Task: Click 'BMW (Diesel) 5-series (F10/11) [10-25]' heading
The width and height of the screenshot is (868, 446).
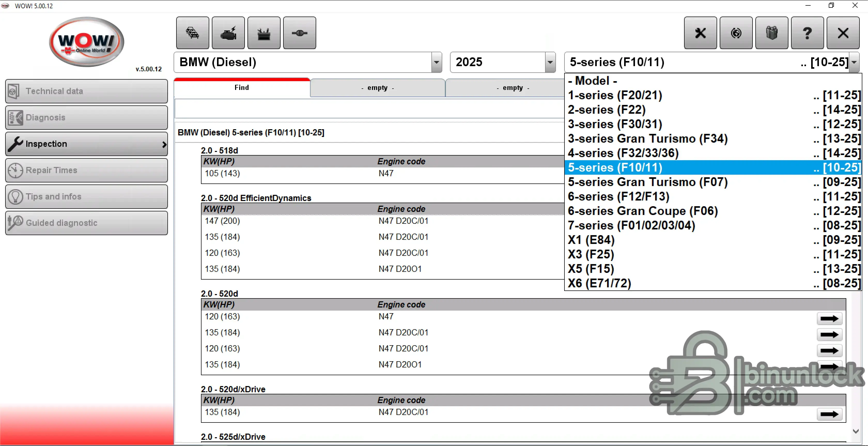Action: point(251,133)
